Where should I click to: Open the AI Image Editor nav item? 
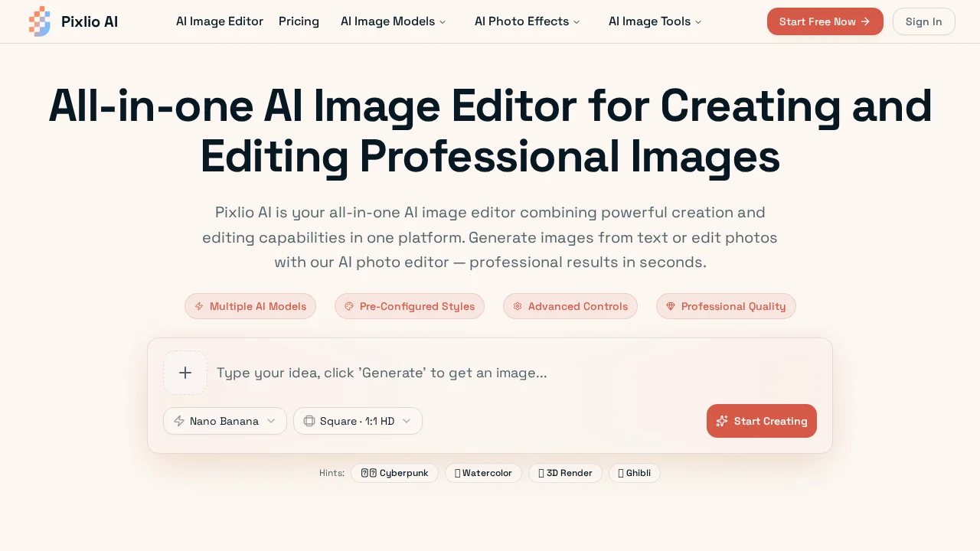point(220,21)
